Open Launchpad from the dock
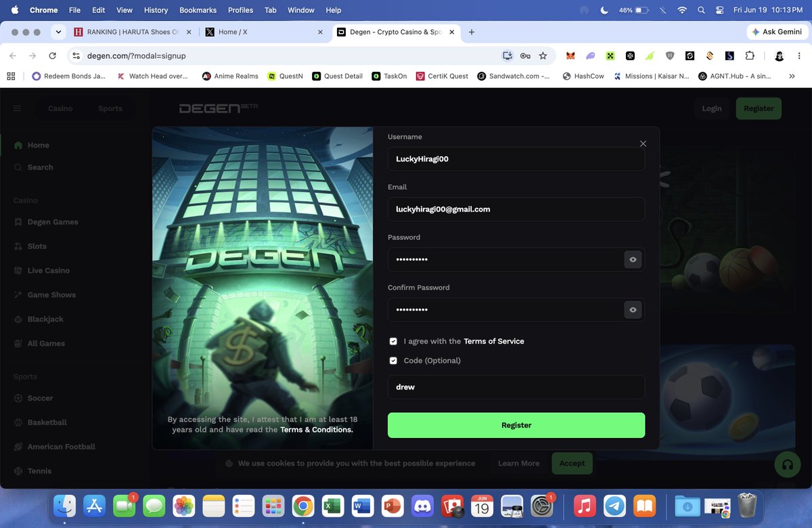Image resolution: width=812 pixels, height=528 pixels. (273, 506)
